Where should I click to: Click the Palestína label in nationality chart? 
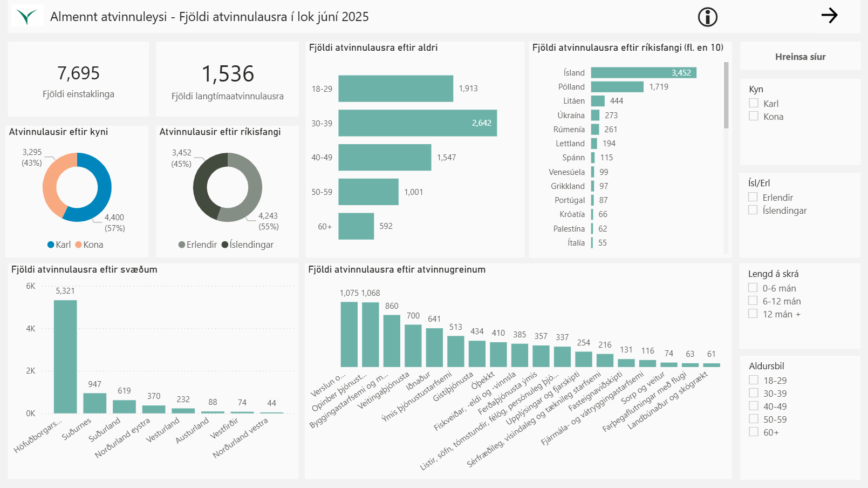pyautogui.click(x=569, y=229)
